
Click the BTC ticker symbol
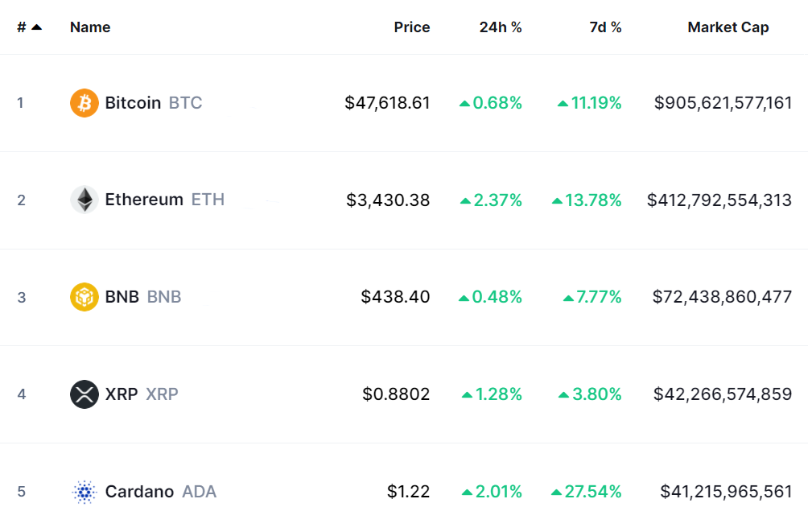(x=186, y=103)
